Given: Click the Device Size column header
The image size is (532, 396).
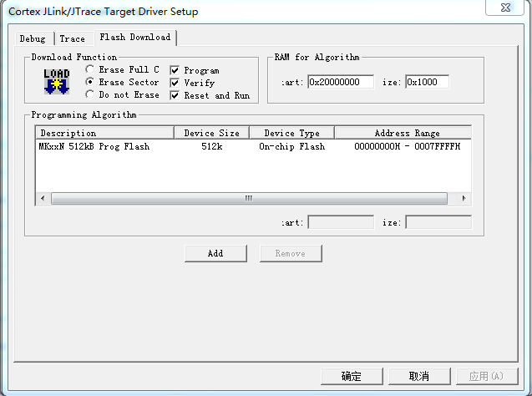Looking at the screenshot, I should (x=212, y=133).
